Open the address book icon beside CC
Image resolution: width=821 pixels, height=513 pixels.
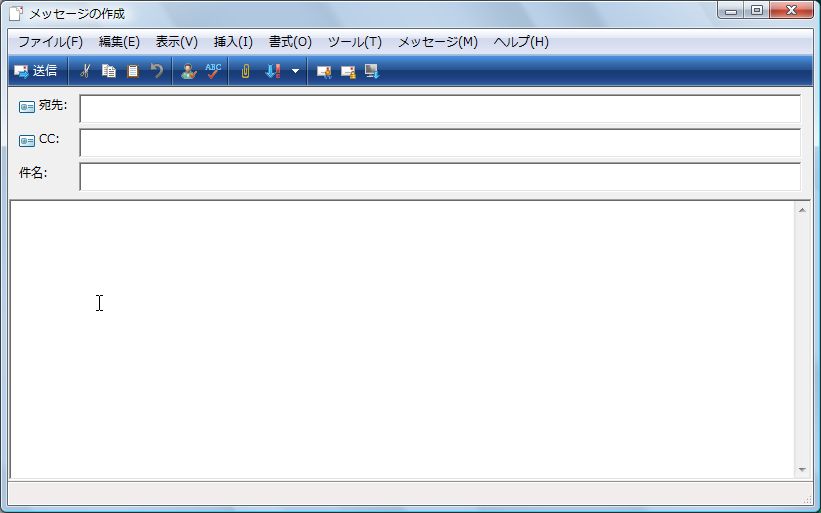click(x=27, y=141)
